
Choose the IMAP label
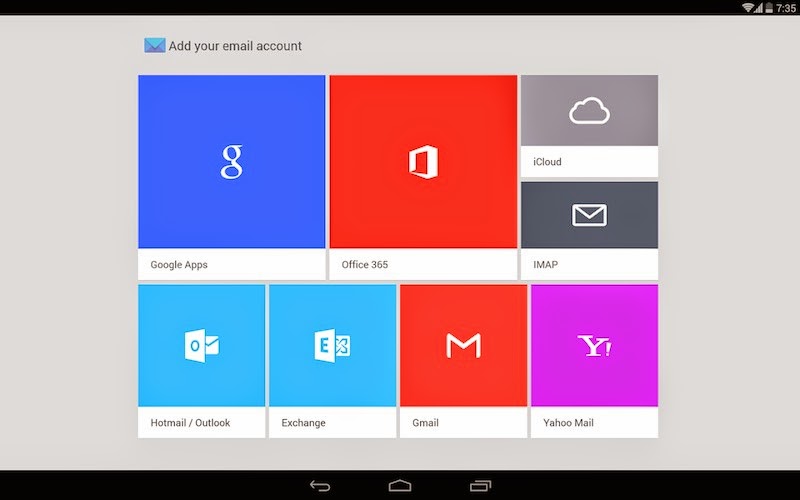pos(545,264)
